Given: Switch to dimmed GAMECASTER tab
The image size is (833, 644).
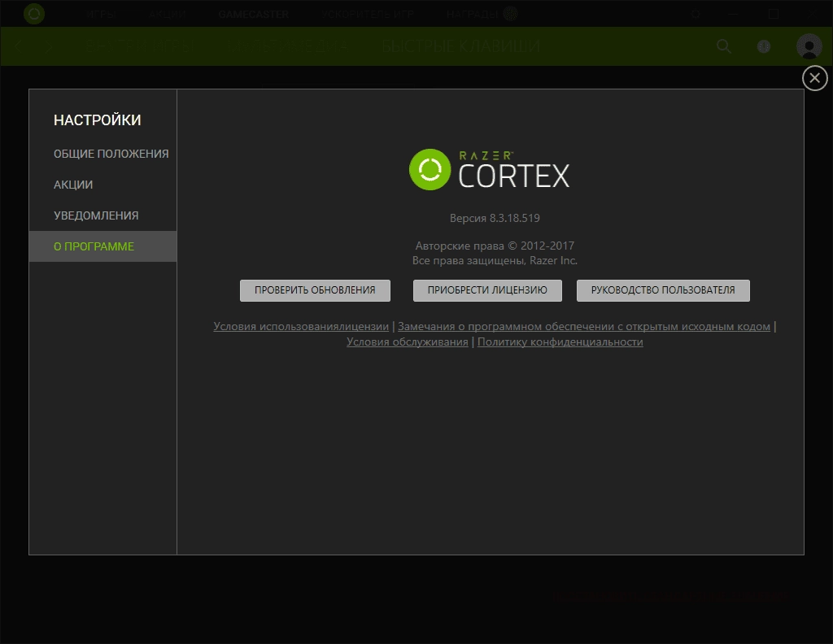Looking at the screenshot, I should [x=254, y=15].
